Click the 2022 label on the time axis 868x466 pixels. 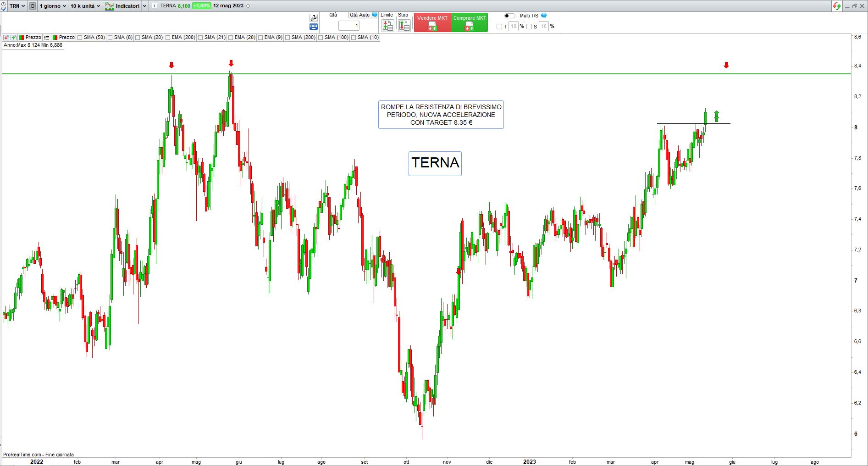coord(37,462)
